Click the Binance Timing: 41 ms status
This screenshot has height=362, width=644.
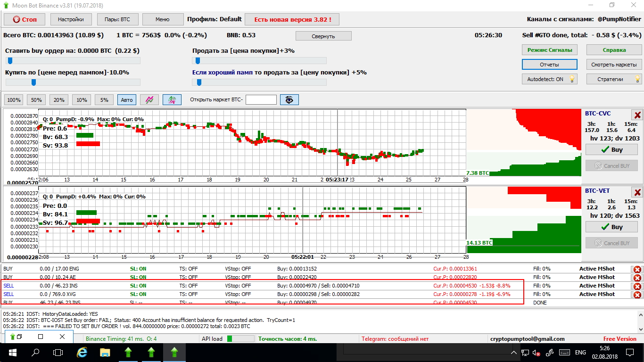[x=121, y=339]
